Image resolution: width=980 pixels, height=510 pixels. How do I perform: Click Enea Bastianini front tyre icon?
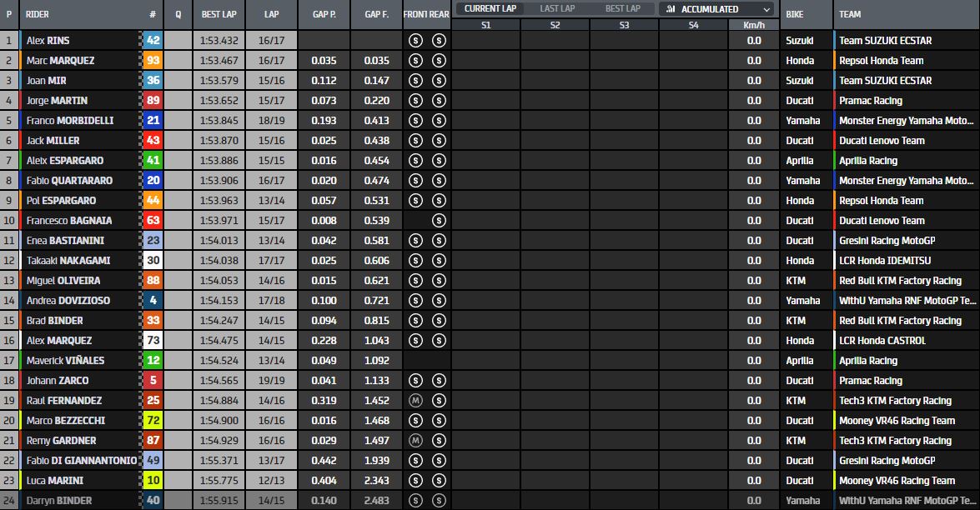point(415,240)
